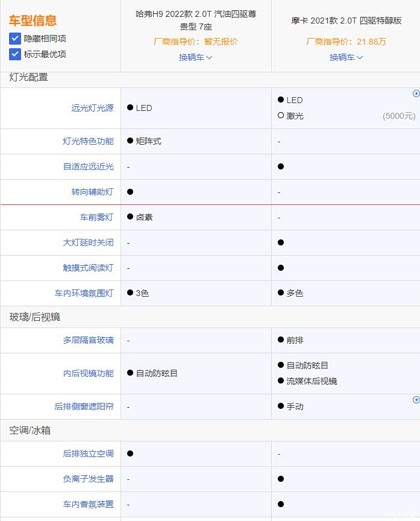Click the 车型信息 heading
This screenshot has width=420, height=521.
coord(33,21)
